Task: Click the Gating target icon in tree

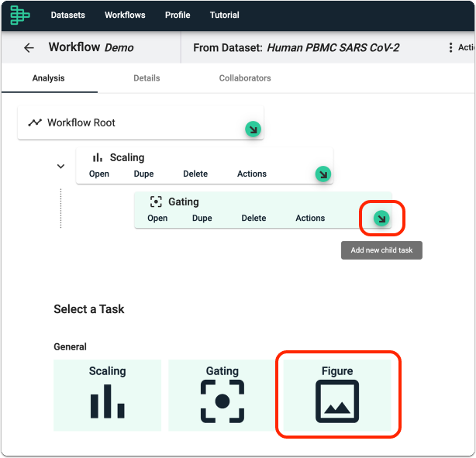Action: pyautogui.click(x=156, y=201)
